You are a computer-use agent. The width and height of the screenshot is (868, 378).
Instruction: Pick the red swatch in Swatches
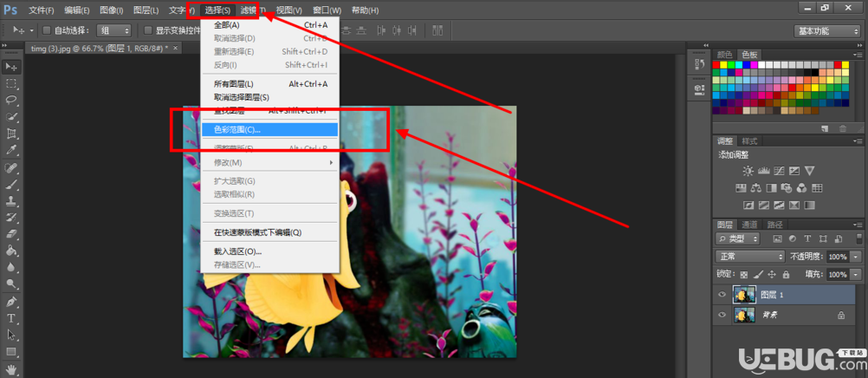(716, 65)
